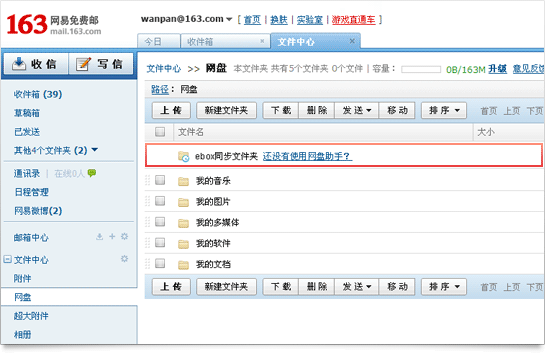This screenshot has height=360, width=545.
Task: Open the bottom 排序 sort dropdown
Action: coord(444,287)
